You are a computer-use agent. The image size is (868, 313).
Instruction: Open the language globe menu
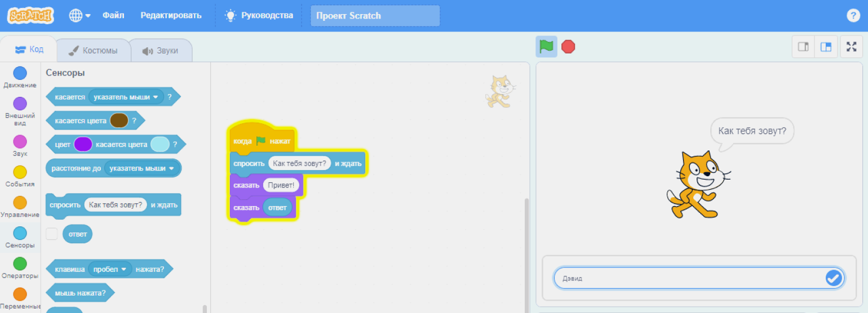[x=80, y=15]
